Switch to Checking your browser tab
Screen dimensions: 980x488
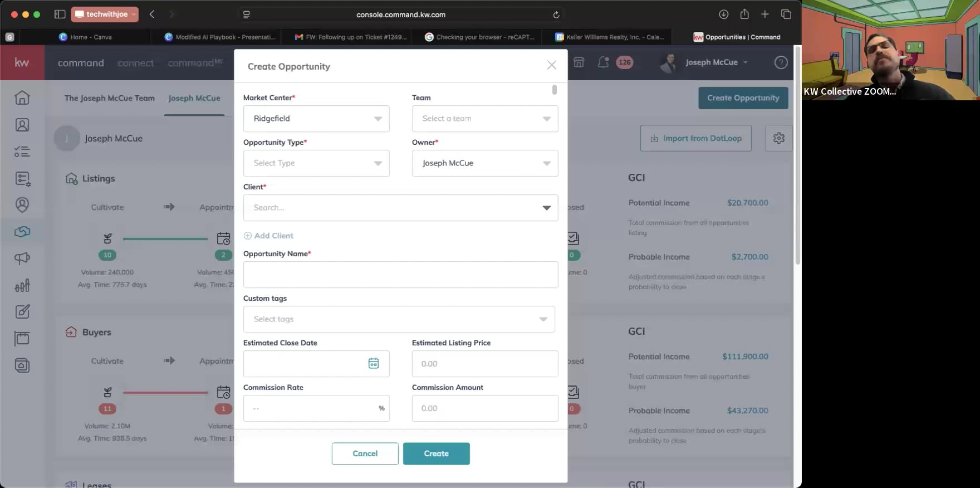point(479,37)
